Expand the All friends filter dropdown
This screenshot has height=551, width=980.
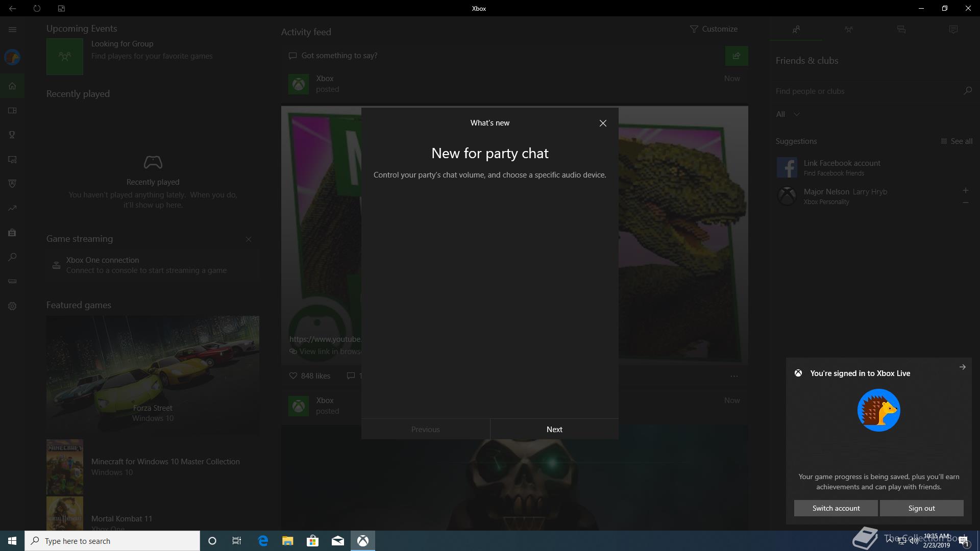(x=788, y=114)
